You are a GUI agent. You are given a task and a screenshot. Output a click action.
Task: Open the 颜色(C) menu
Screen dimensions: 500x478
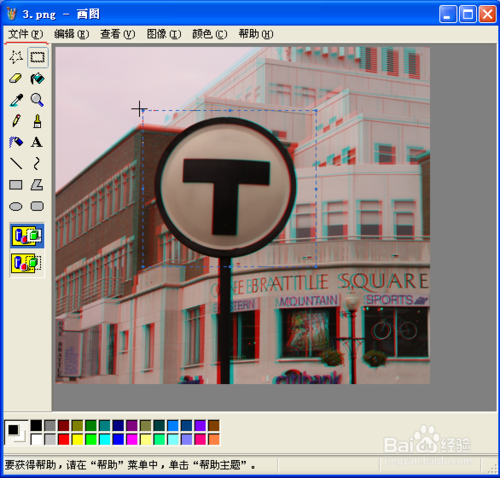(210, 34)
